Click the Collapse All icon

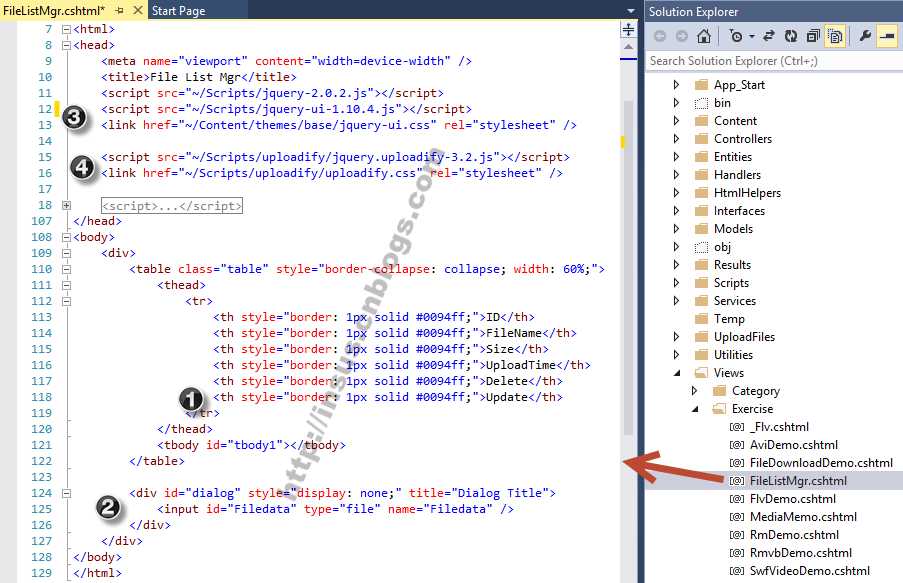[x=813, y=36]
